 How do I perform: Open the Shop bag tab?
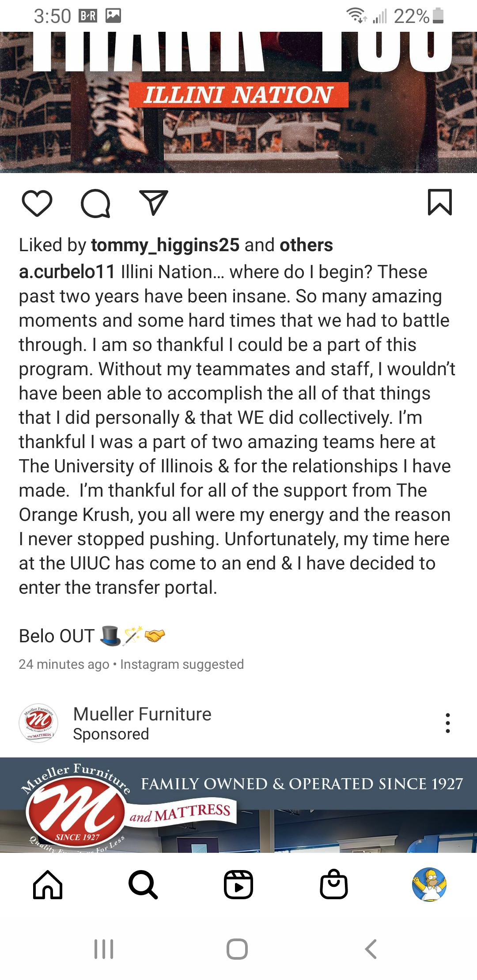[334, 885]
